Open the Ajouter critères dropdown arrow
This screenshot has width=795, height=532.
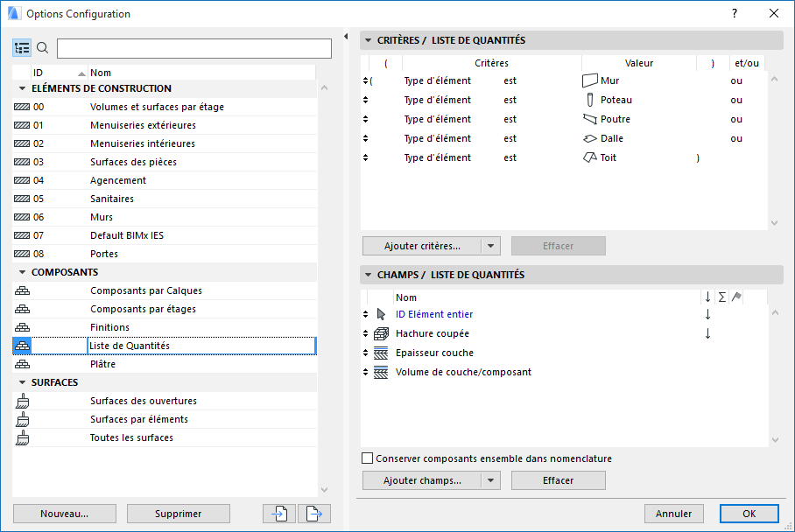point(490,246)
